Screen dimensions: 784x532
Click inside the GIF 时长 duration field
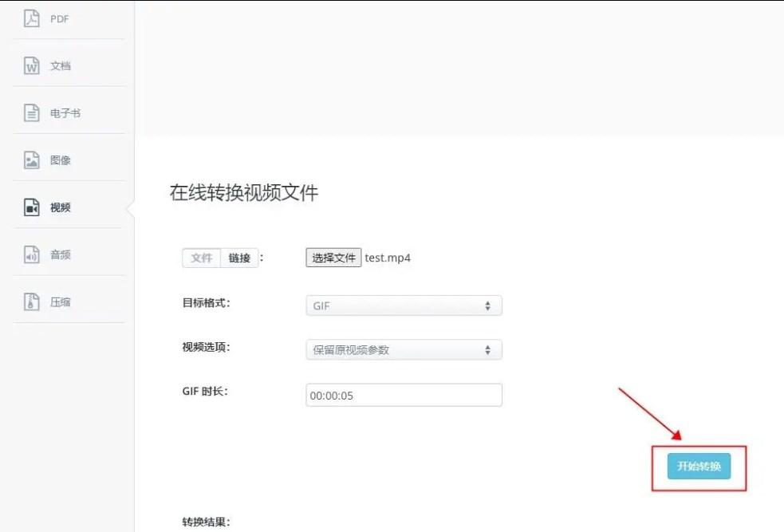click(x=404, y=394)
